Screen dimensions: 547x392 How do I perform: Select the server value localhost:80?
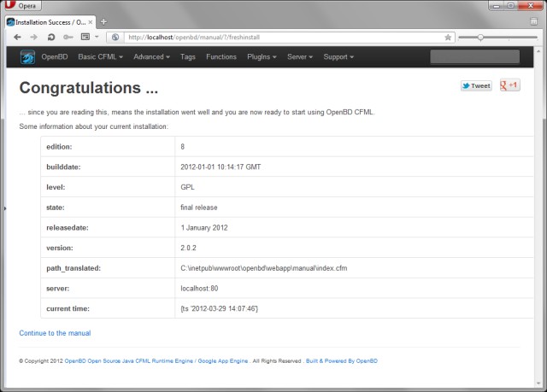pos(199,289)
